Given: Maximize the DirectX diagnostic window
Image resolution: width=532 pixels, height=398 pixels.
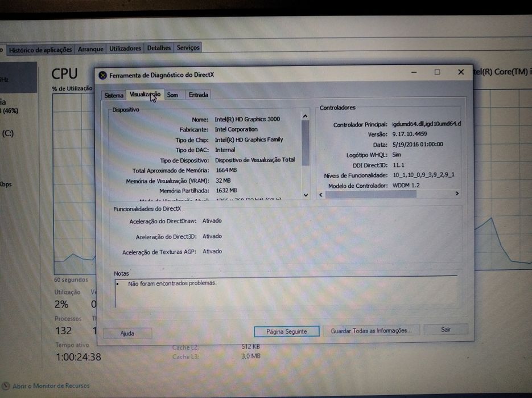Looking at the screenshot, I should tap(438, 72).
